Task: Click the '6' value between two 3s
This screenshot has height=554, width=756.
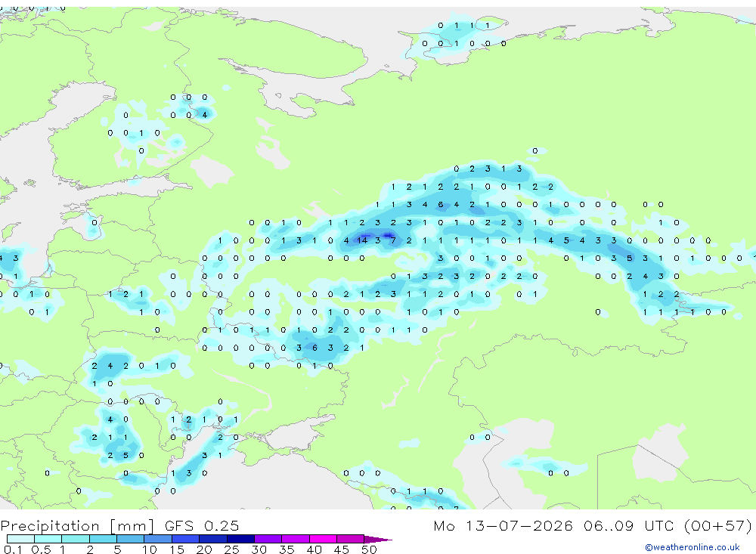Action: tap(314, 348)
